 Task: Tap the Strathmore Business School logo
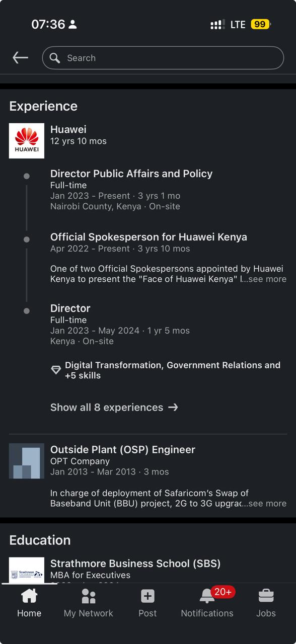click(26, 571)
